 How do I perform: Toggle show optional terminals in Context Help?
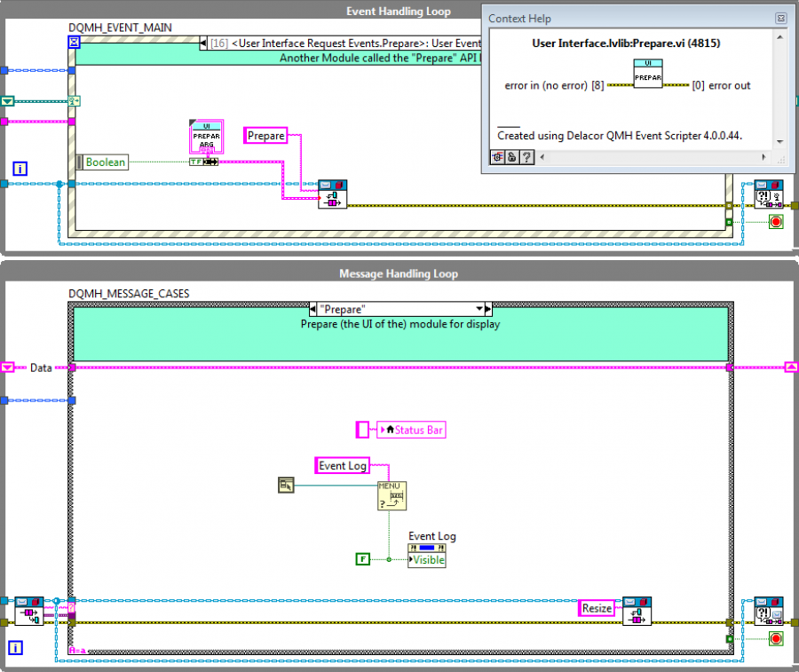(x=497, y=157)
